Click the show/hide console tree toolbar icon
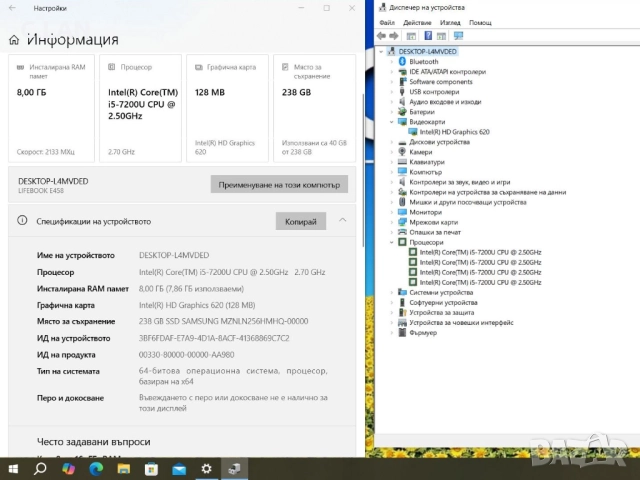The height and width of the screenshot is (480, 640). click(411, 36)
